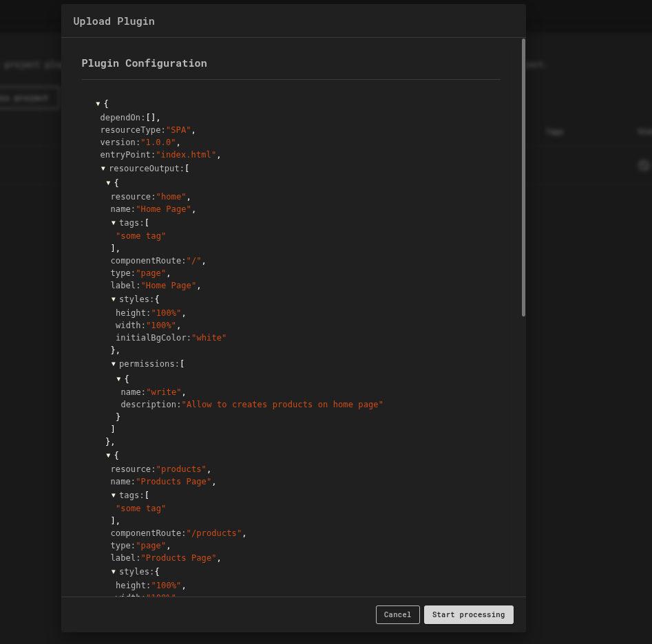Collapse the root JSON object node

pyautogui.click(x=98, y=104)
